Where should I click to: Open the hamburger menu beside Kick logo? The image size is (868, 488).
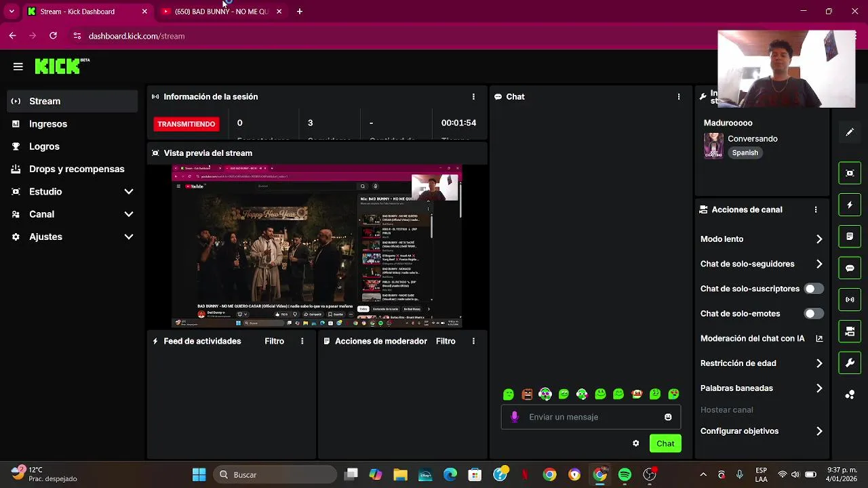tap(18, 66)
